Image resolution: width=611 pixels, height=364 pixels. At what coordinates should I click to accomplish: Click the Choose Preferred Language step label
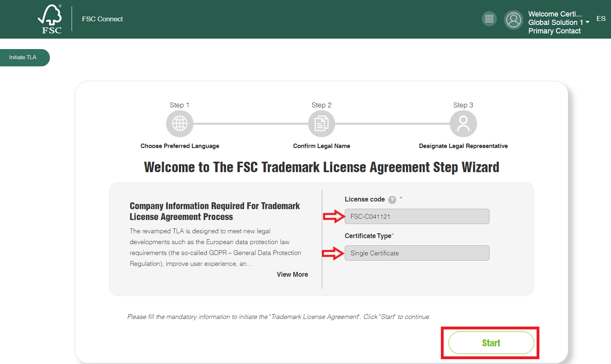click(x=180, y=146)
